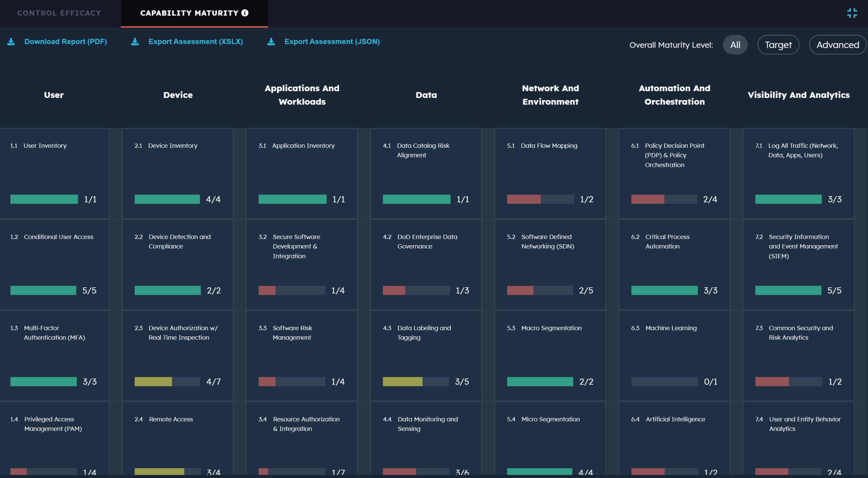The width and height of the screenshot is (868, 478).
Task: Click Export Assessment (XSLX) link
Action: pos(196,42)
